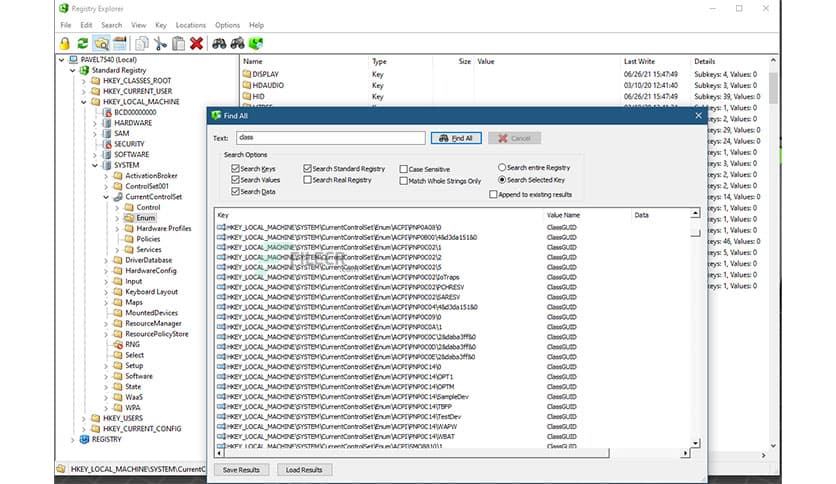Expand the HKEY_CURRENT_USER tree node
The width and height of the screenshot is (836, 484).
(84, 91)
